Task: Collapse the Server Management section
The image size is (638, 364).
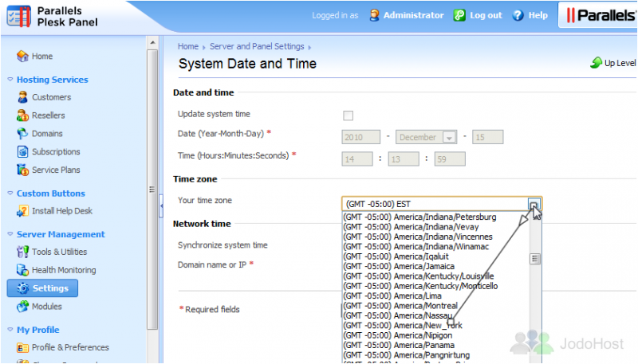Action: (10, 234)
